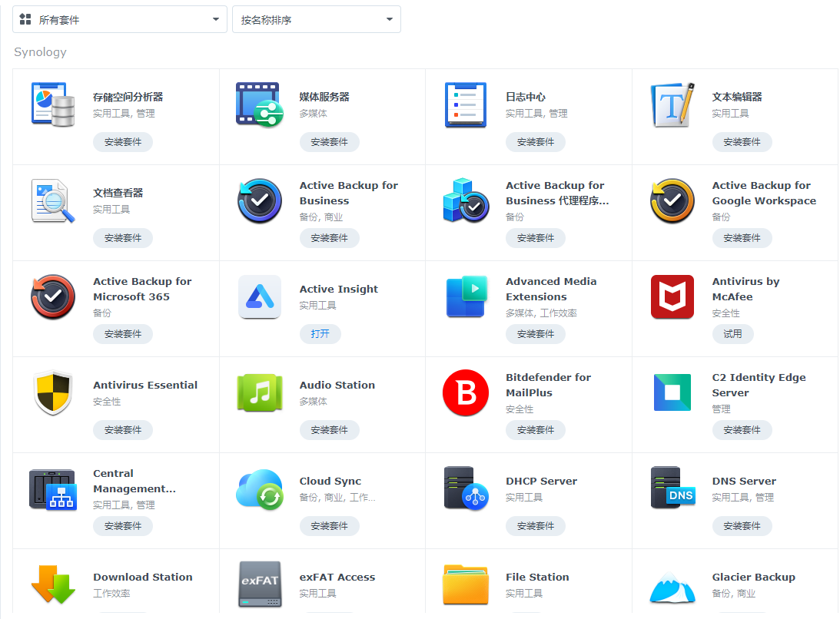Open the Audio Station package title

337,385
